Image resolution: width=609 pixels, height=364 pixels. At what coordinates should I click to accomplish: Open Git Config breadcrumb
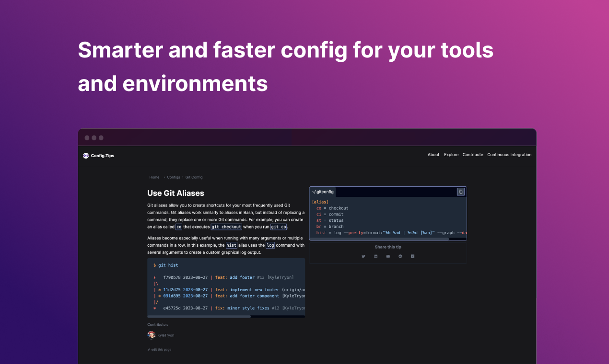194,177
